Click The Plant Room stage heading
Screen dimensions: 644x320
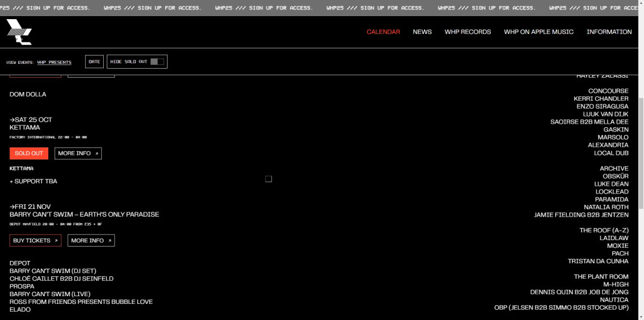(601, 277)
